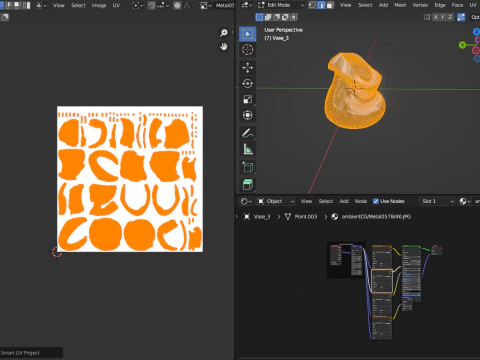Screen dimensions: 480x360
Task: Select the Transform tool in viewport toolbar
Action: click(x=247, y=115)
